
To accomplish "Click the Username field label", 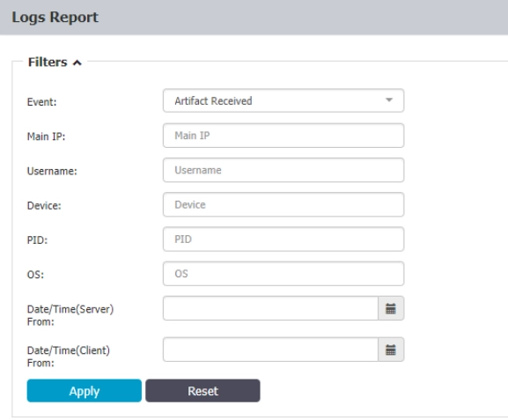I will tap(52, 171).
